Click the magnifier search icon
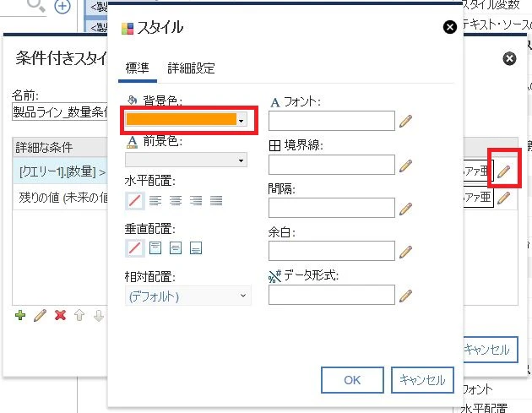The width and height of the screenshot is (532, 413). (x=35, y=5)
